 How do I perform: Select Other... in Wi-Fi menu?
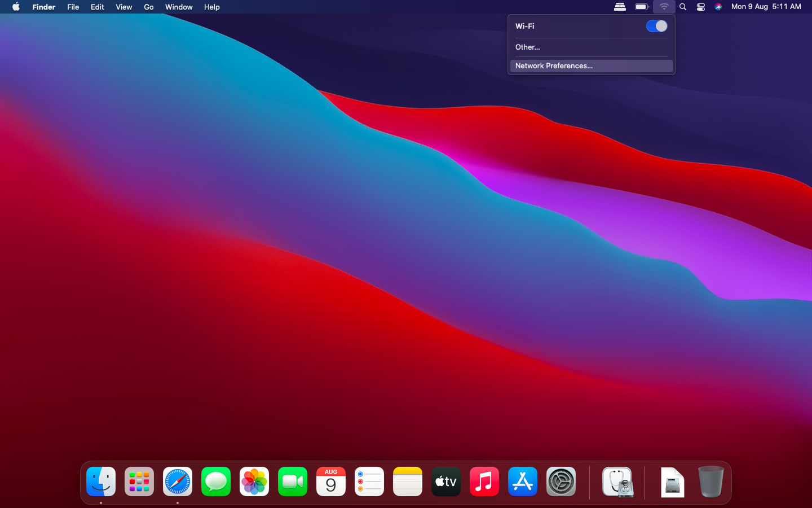(528, 47)
